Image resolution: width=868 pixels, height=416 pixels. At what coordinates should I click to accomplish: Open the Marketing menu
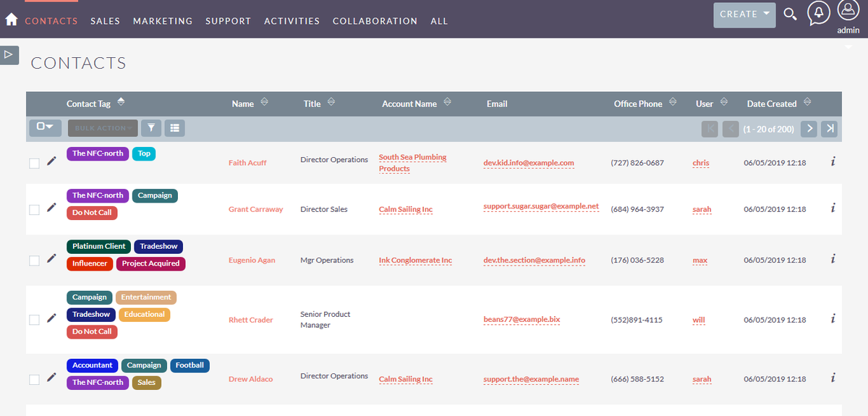163,21
